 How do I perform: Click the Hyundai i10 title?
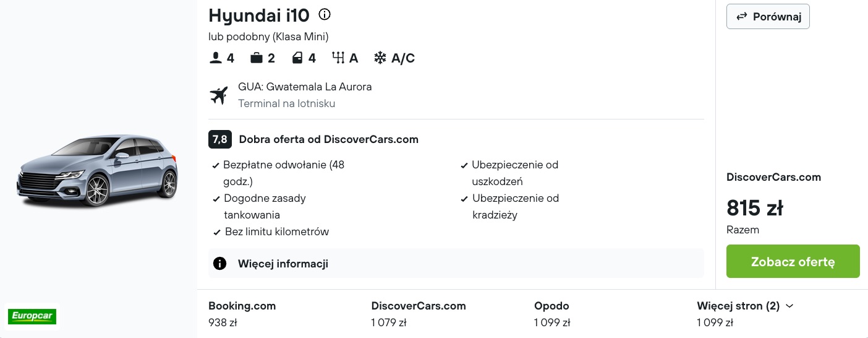(x=259, y=15)
